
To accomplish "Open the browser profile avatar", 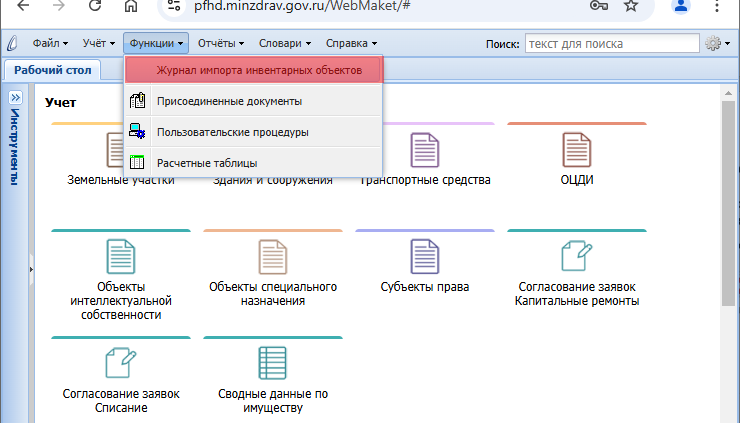I will tap(681, 6).
